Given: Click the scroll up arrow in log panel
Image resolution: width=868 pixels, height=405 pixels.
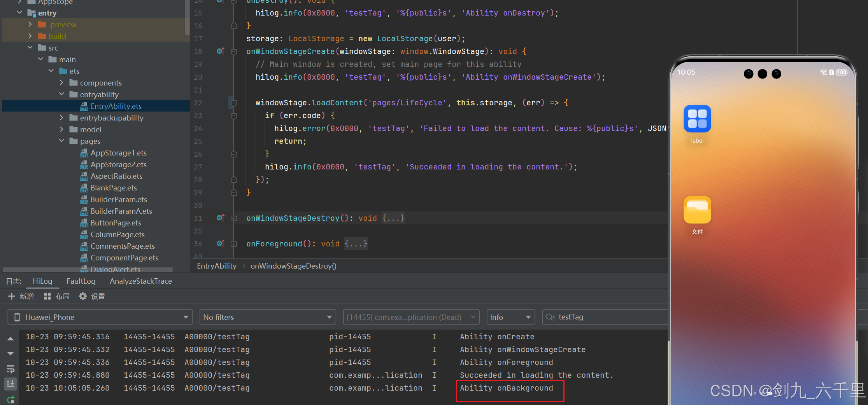Looking at the screenshot, I should point(11,339).
